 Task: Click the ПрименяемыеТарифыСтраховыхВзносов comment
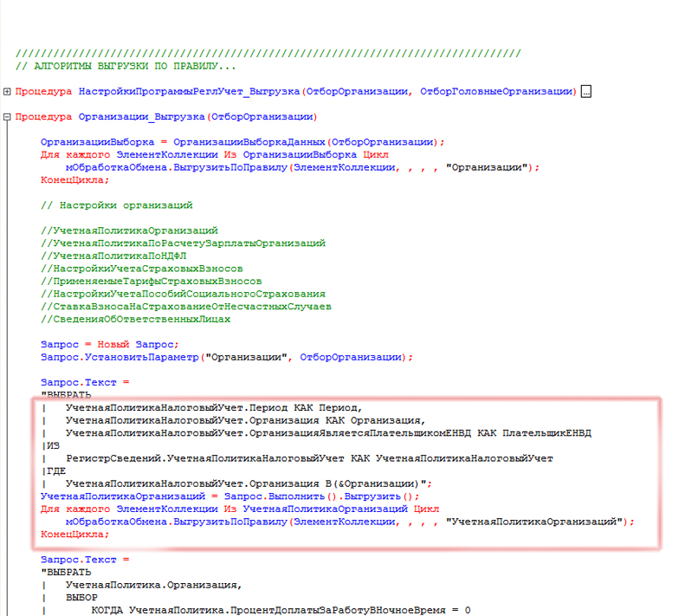click(x=151, y=282)
